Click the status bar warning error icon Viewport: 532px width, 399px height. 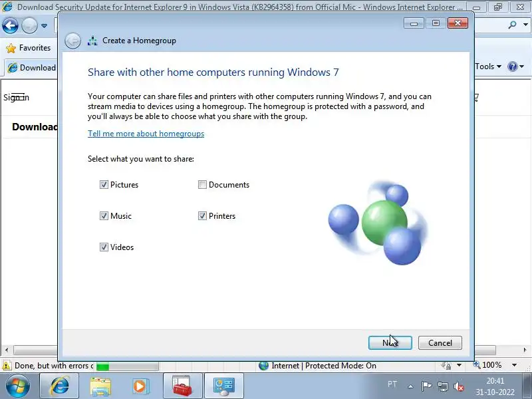[x=7, y=366]
